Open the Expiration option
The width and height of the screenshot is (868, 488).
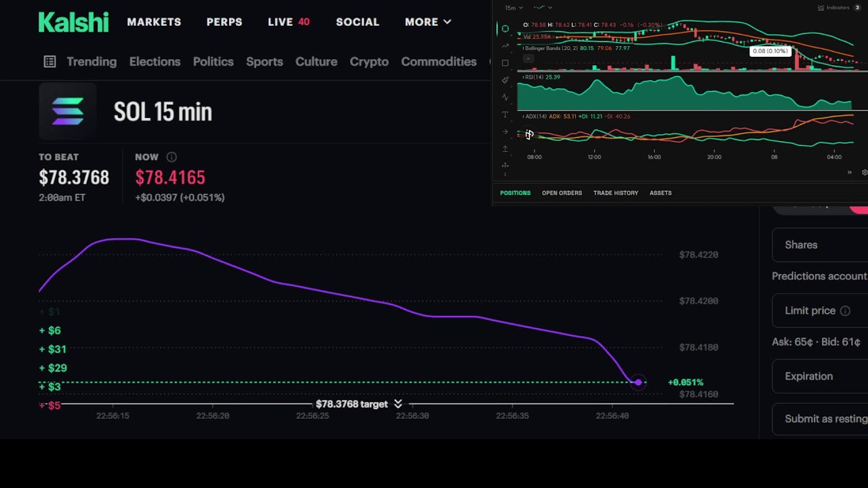[820, 376]
